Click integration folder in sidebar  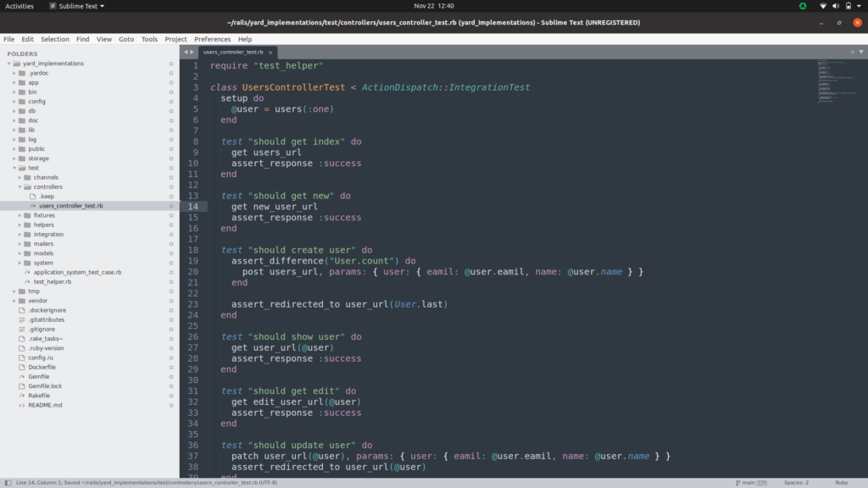click(x=48, y=235)
